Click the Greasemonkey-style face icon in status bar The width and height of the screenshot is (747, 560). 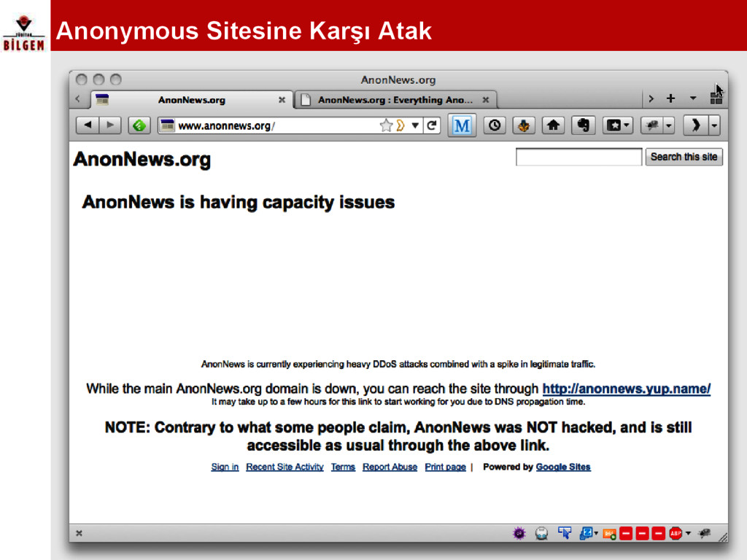coord(541,533)
